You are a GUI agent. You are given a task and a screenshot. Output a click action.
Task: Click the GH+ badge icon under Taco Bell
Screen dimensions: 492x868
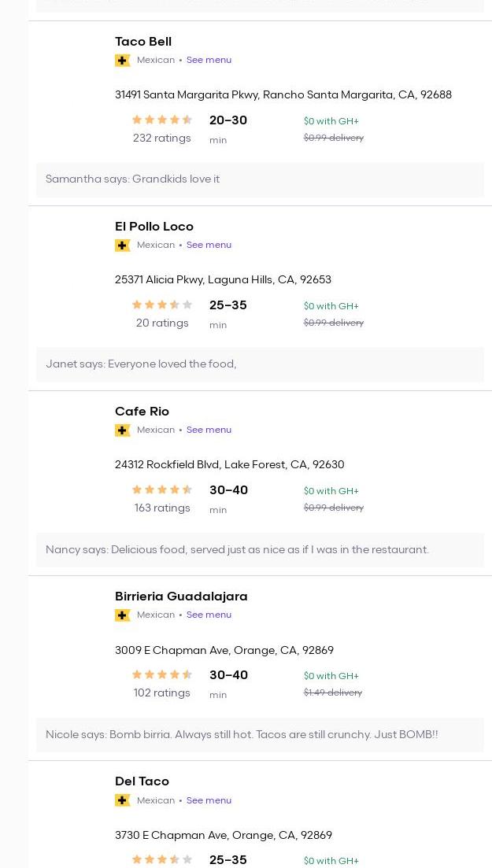pos(122,61)
